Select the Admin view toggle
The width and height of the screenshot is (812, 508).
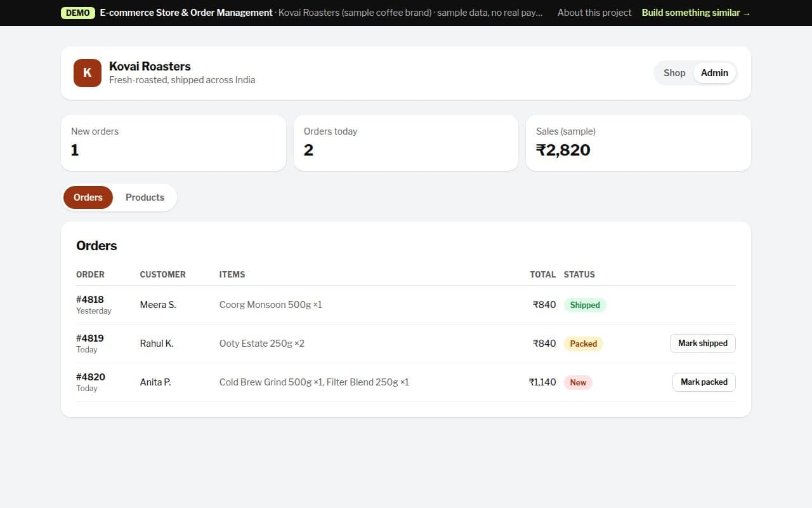pos(714,73)
